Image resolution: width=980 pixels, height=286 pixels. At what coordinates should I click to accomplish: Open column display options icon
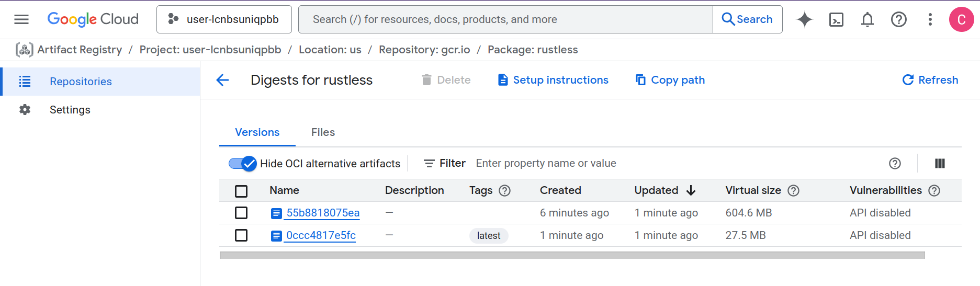(x=940, y=164)
